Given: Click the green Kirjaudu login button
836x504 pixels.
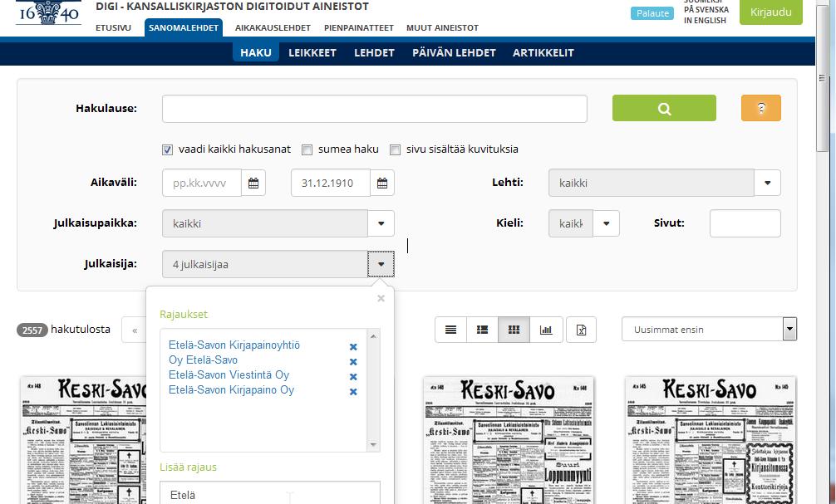Looking at the screenshot, I should click(x=771, y=12).
